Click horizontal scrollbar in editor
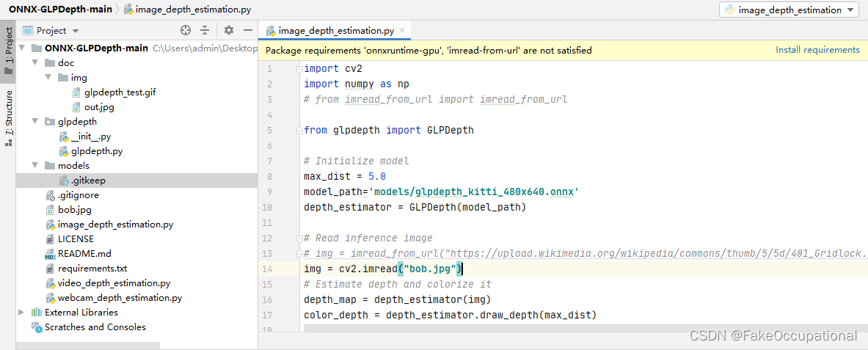Screen dimensions: 868x350 click(x=586, y=329)
